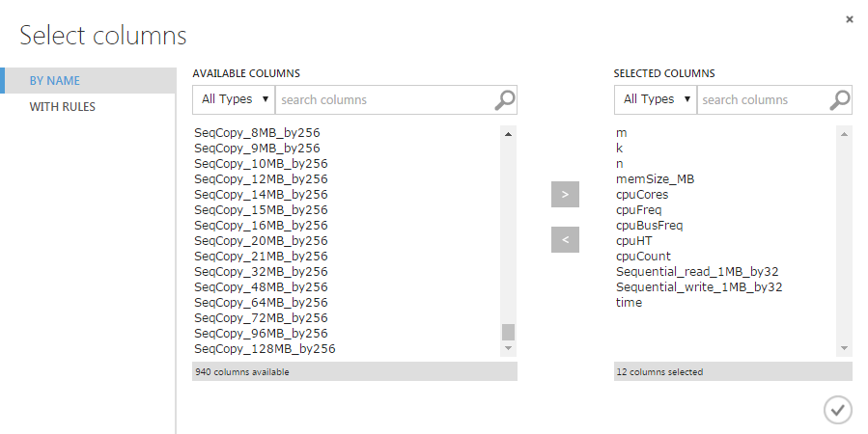
Task: Open All Types dropdown for selected columns
Action: tap(656, 99)
